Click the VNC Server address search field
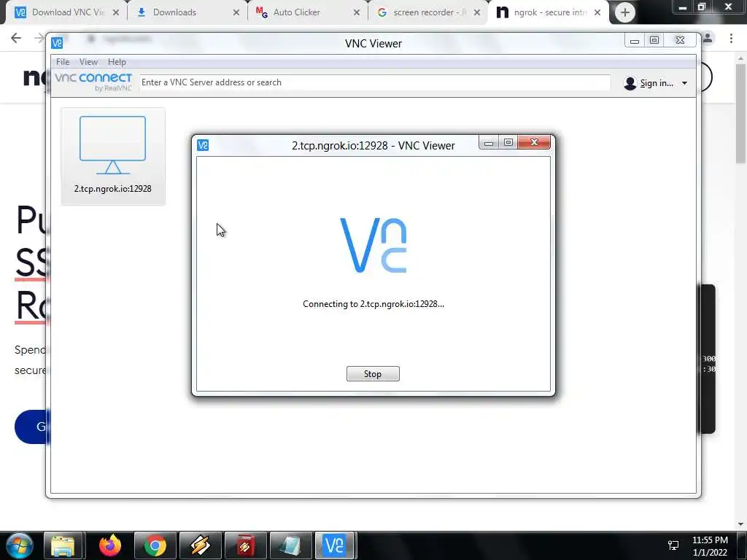 point(374,82)
